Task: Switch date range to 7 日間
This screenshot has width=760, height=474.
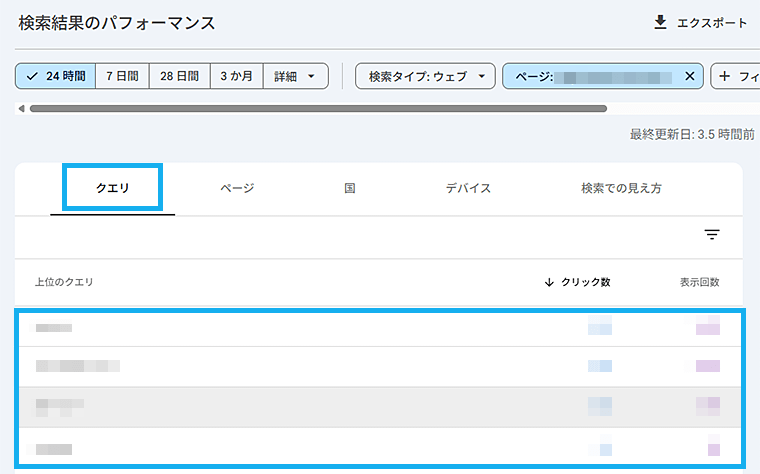Action: 122,76
